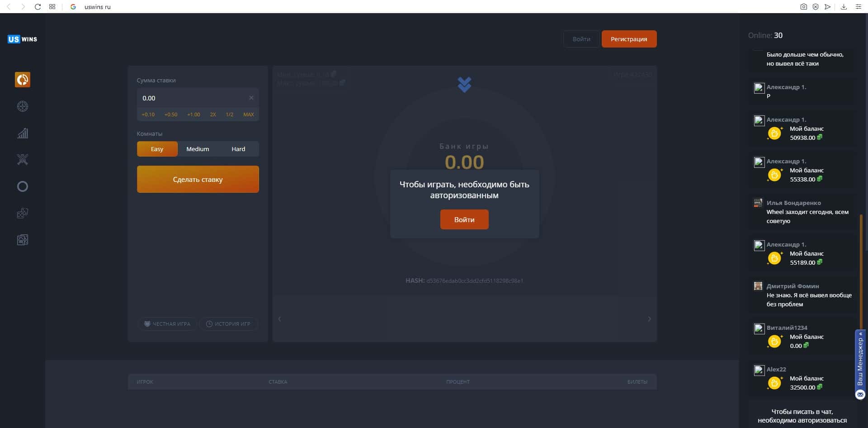Double the bet with 2X
The height and width of the screenshot is (428, 868).
[213, 114]
